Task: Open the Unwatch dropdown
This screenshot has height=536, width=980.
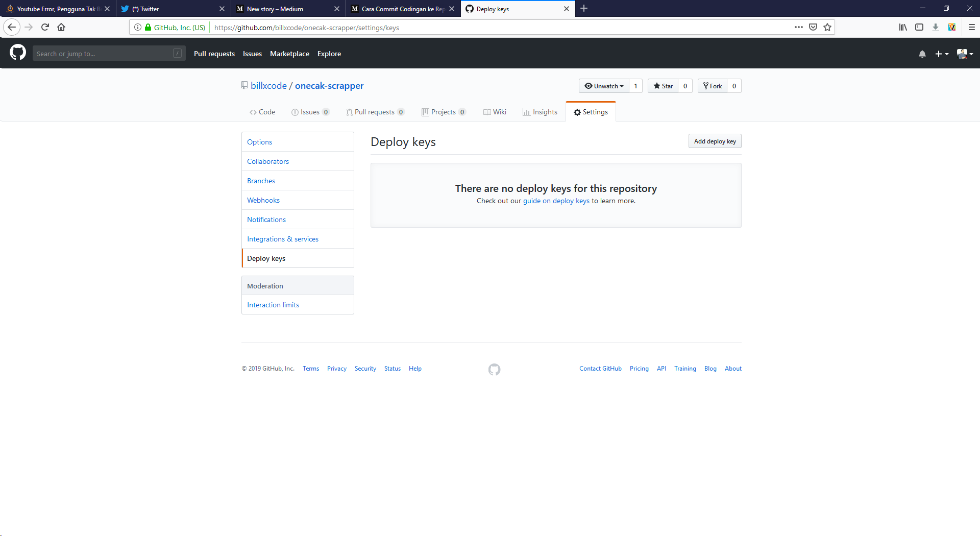Action: tap(603, 86)
